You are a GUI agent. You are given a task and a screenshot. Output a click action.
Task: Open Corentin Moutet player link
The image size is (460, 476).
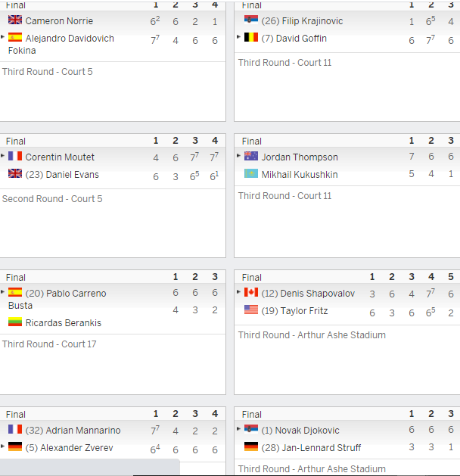pyautogui.click(x=60, y=157)
